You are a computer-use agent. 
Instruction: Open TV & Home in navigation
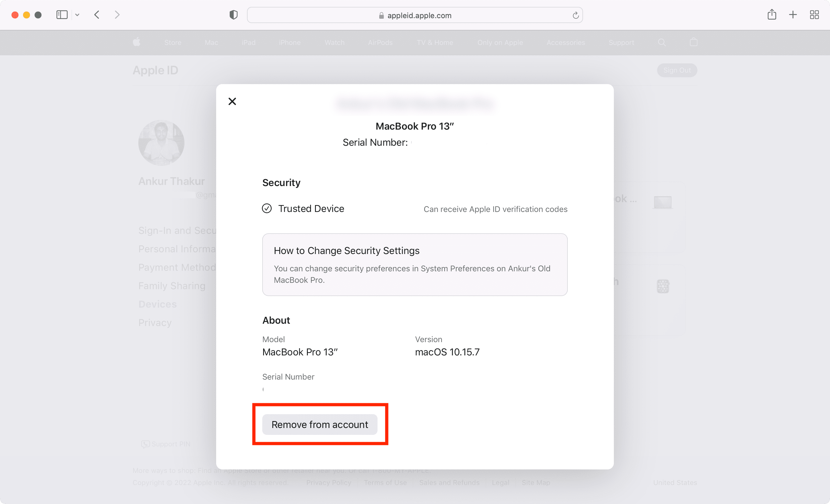[435, 42]
